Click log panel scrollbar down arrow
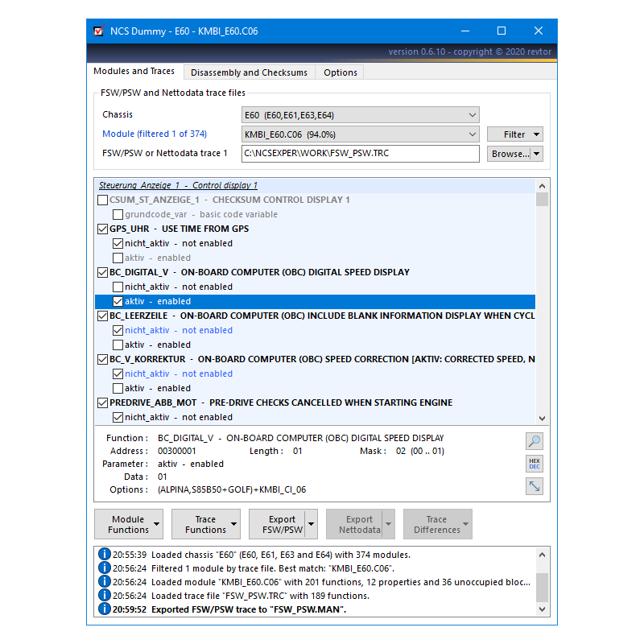 [x=542, y=609]
